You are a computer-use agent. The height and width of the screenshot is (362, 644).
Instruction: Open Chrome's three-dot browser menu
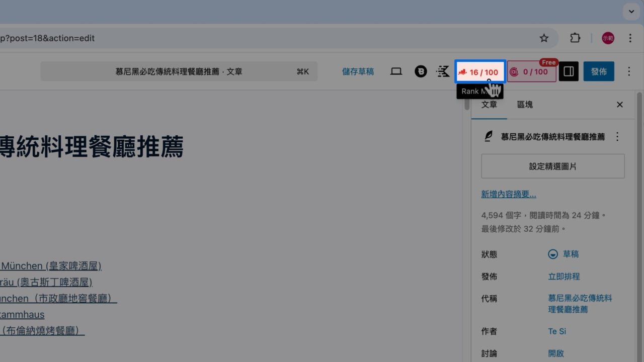click(630, 38)
